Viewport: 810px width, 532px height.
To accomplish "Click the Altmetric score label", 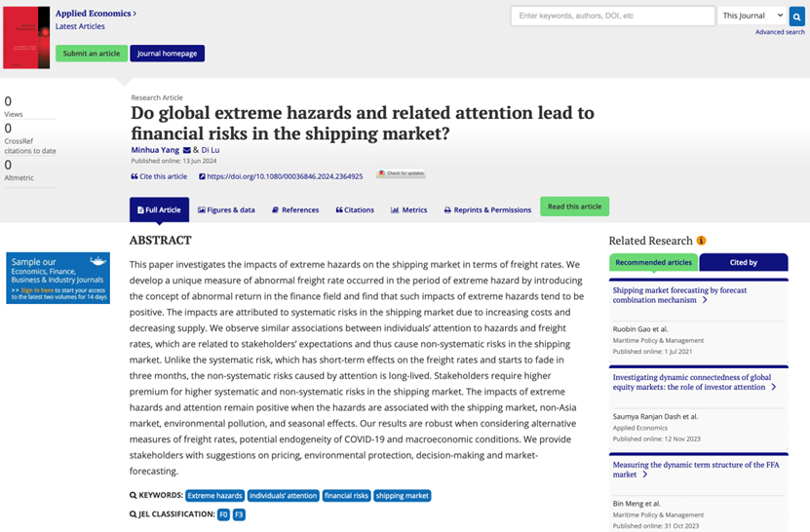I will coord(19,177).
